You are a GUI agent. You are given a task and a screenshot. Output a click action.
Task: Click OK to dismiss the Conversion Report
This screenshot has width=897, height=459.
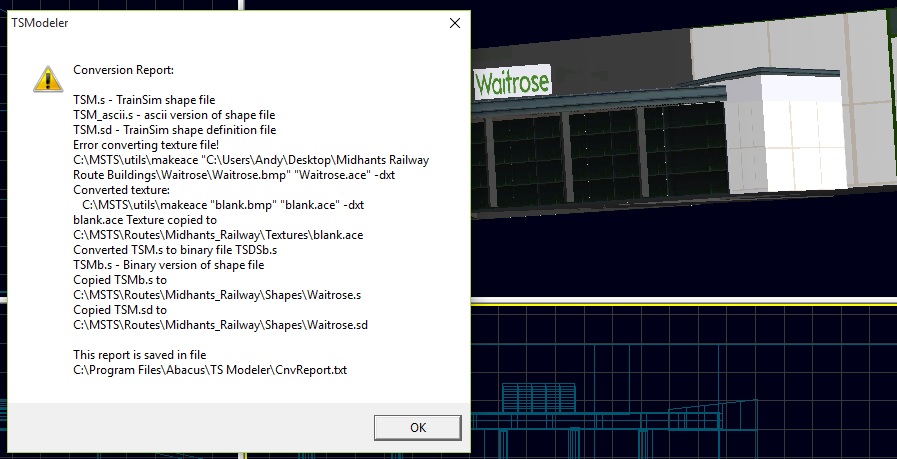(x=418, y=428)
